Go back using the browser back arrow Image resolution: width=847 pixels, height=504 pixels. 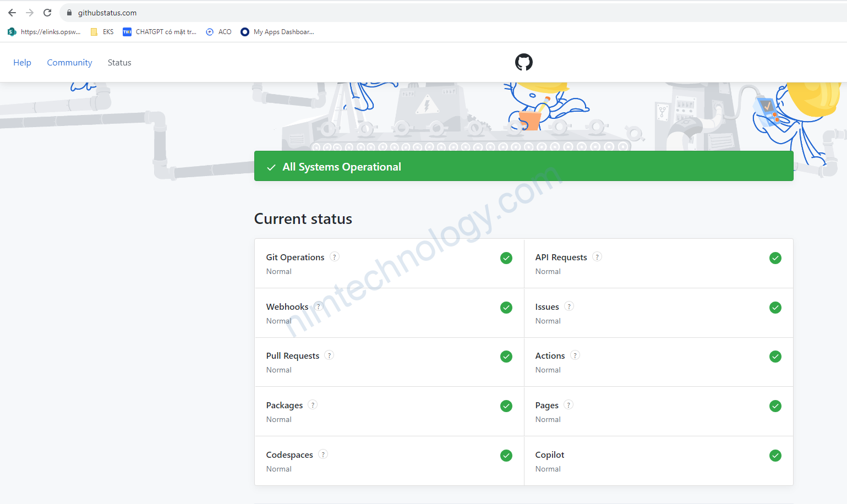12,13
